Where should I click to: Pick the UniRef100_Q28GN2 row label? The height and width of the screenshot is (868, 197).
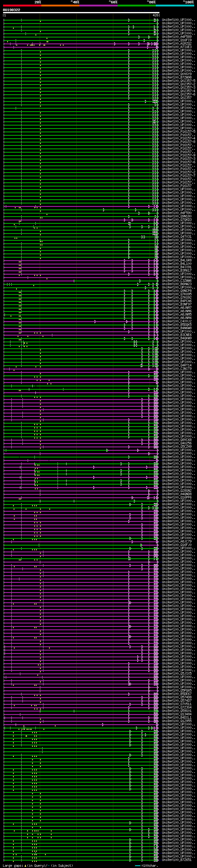click(177, 491)
